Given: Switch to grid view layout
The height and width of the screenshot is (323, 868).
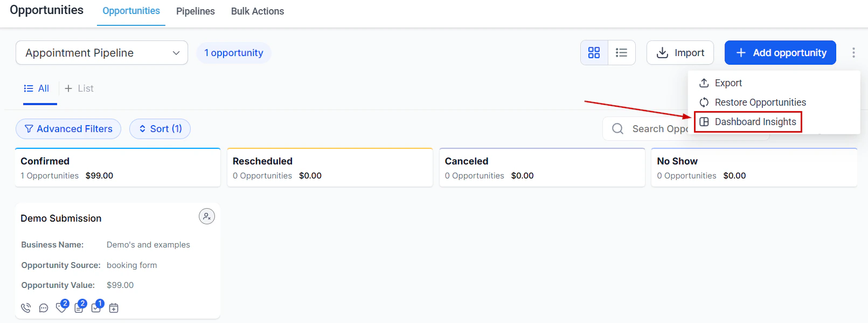Looking at the screenshot, I should (x=594, y=52).
